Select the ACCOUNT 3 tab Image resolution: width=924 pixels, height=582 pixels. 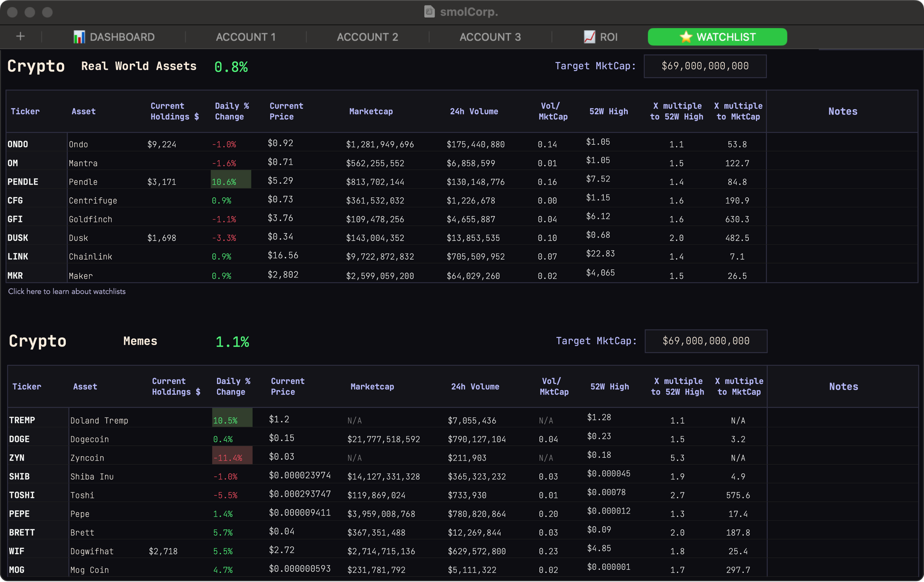pos(490,37)
